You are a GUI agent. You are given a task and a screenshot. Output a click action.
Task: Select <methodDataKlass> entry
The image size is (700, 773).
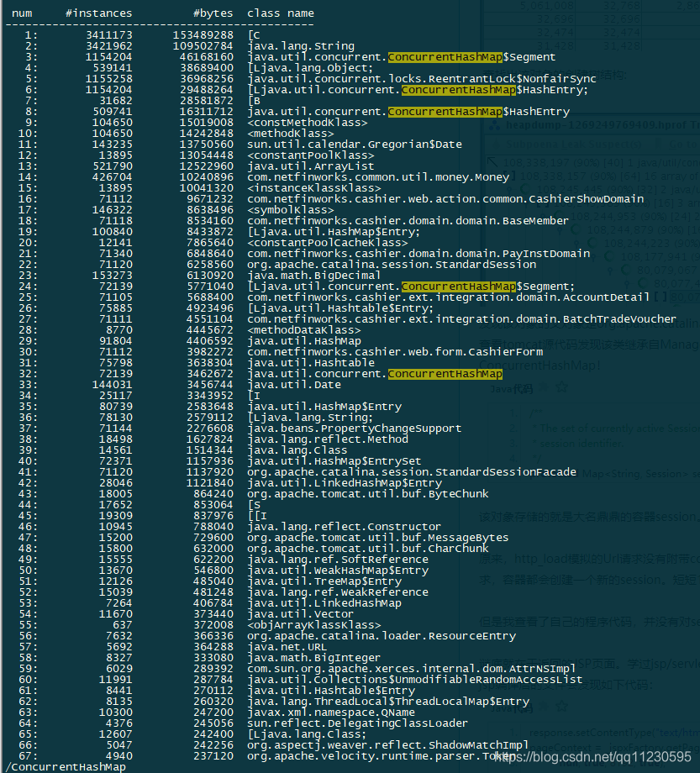303,330
